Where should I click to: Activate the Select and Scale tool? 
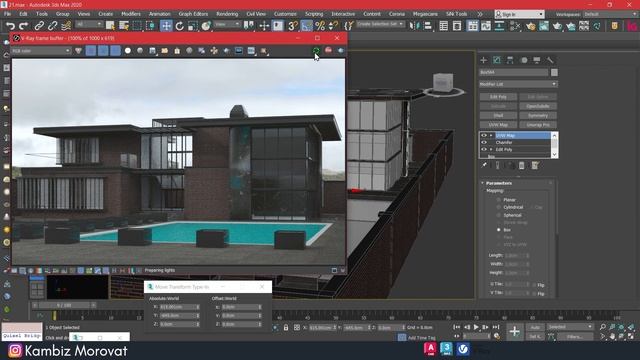[x=193, y=26]
